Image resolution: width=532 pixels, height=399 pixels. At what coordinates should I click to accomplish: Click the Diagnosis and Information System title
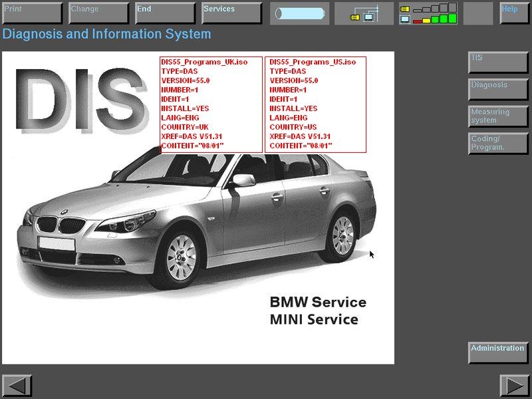[106, 34]
